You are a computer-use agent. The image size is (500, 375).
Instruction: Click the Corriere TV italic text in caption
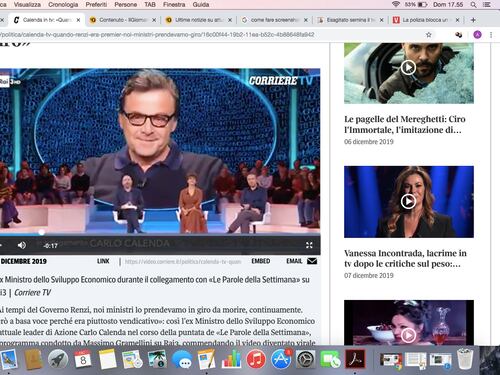click(32, 293)
